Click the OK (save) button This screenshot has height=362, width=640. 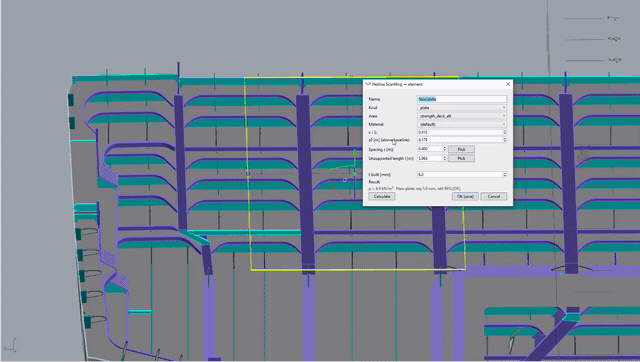coord(465,196)
